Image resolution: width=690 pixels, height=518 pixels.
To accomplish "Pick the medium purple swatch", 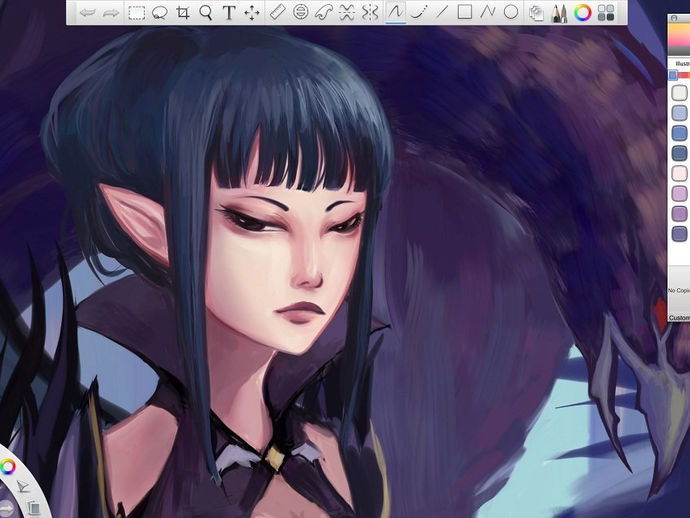I will [x=679, y=213].
